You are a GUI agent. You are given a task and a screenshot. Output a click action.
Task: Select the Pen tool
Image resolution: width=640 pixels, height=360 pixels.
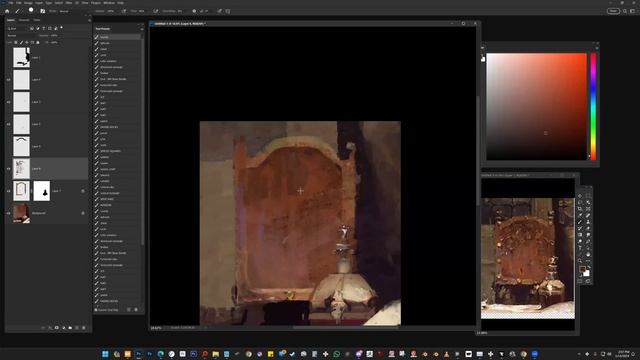[588, 241]
